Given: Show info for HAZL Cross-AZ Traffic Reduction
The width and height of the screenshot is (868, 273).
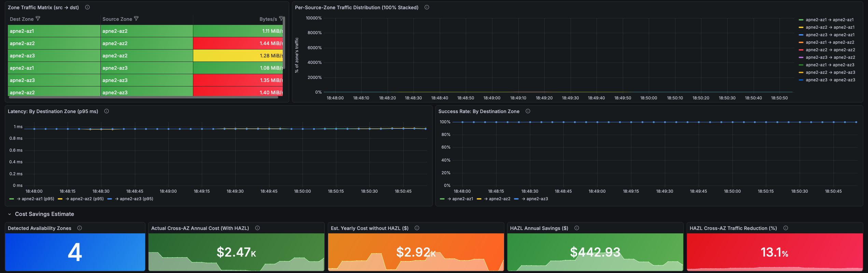Looking at the screenshot, I should click(x=786, y=228).
